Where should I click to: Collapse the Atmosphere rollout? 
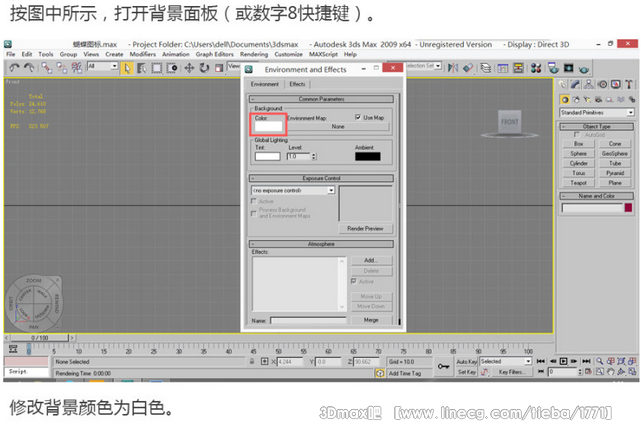[x=321, y=244]
